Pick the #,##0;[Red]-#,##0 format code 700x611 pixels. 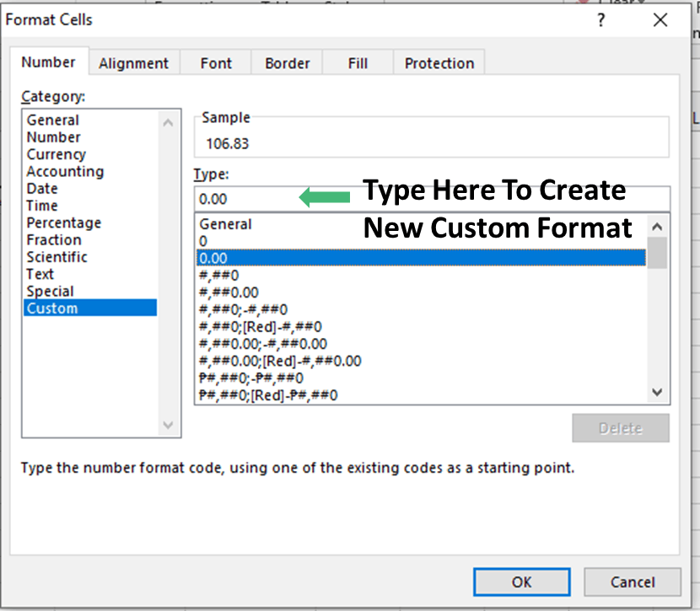421,326
